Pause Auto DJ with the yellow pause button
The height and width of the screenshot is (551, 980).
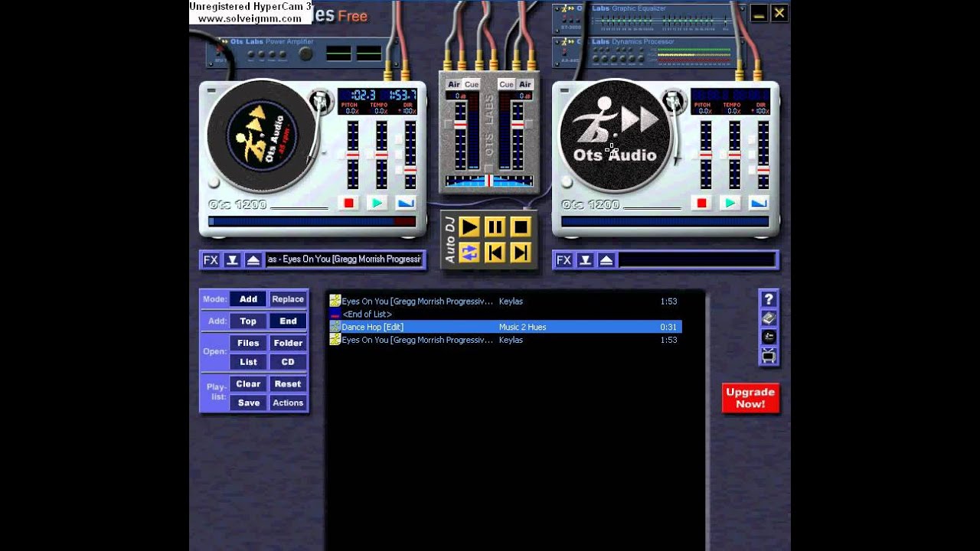[495, 227]
